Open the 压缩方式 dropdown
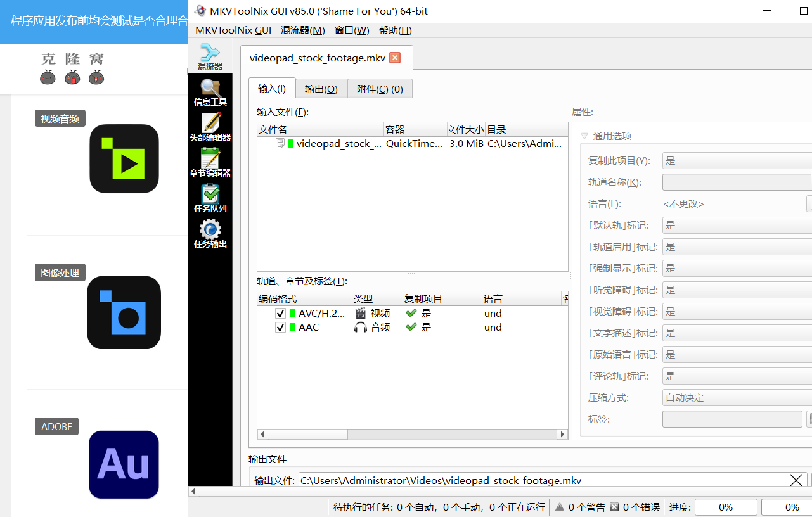The image size is (812, 517). (737, 398)
